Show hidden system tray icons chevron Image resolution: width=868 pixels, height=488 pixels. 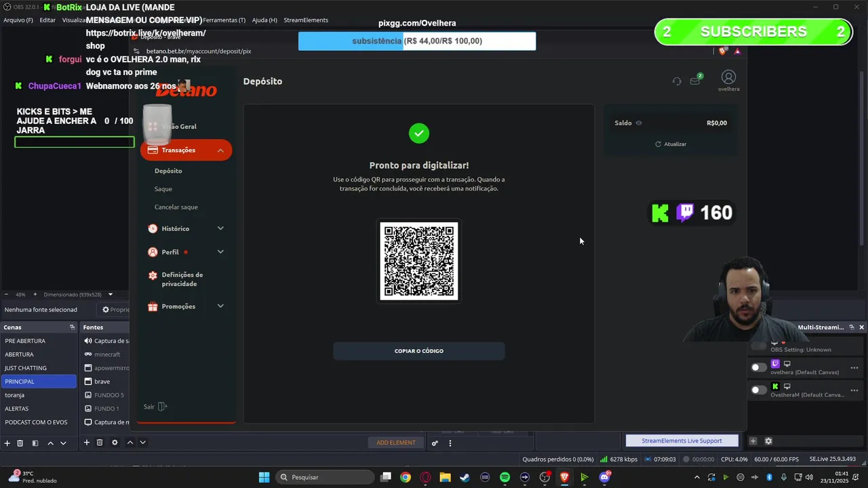(696, 477)
